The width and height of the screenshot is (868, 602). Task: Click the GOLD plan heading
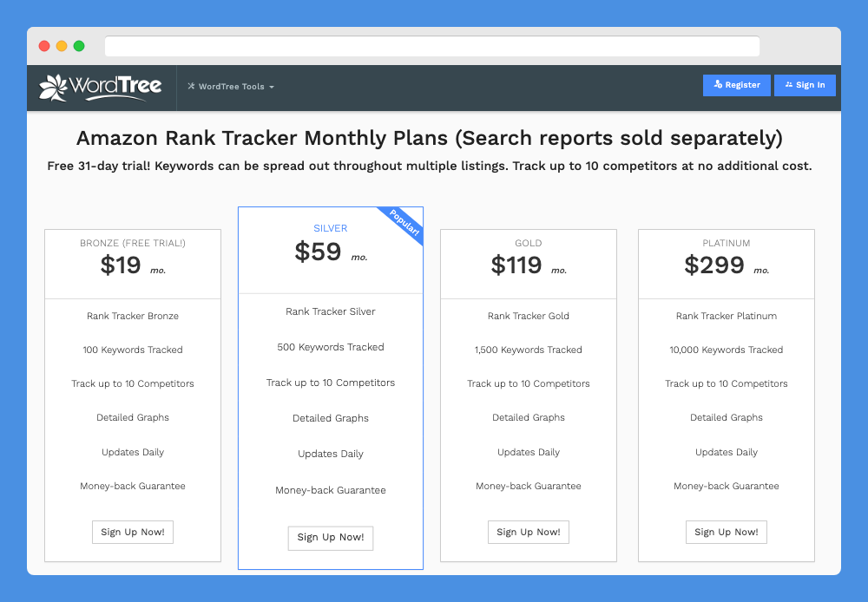[x=528, y=243]
